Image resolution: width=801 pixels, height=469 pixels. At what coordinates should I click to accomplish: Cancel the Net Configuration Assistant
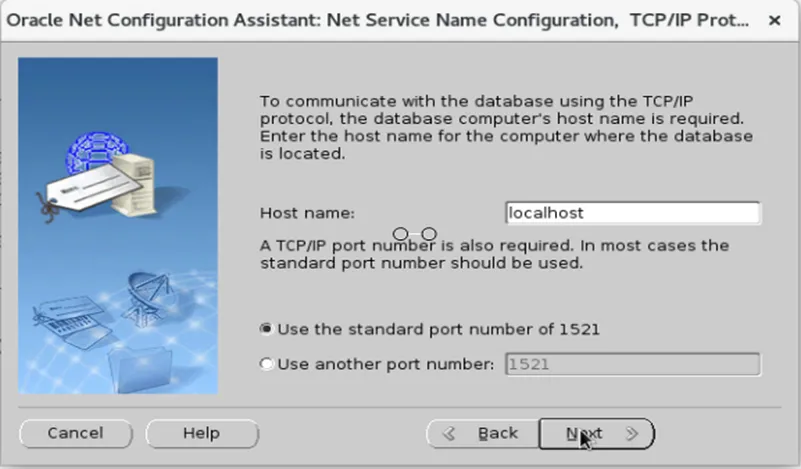pos(76,434)
